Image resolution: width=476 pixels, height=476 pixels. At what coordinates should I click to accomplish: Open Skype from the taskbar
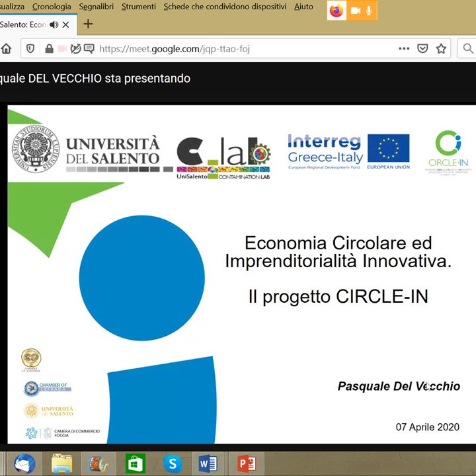[x=173, y=463]
